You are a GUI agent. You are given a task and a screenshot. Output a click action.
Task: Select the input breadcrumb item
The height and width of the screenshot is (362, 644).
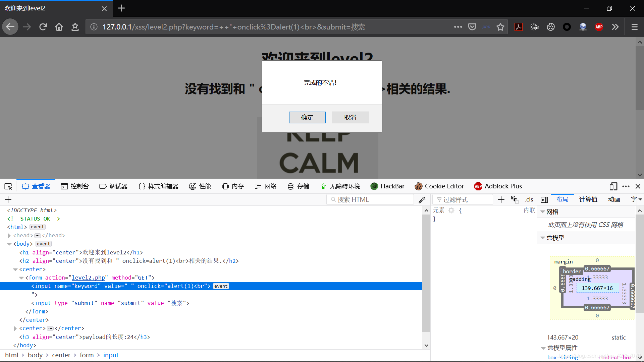[x=111, y=355]
